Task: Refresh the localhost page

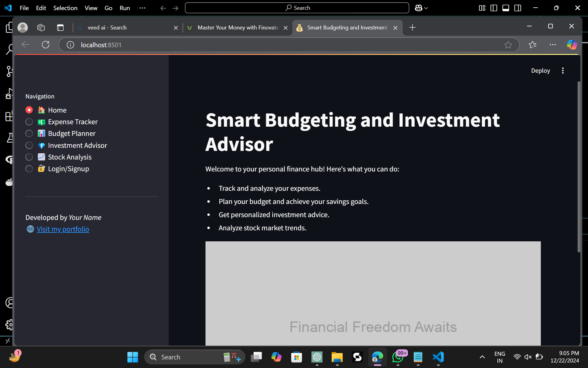Action: pyautogui.click(x=46, y=45)
